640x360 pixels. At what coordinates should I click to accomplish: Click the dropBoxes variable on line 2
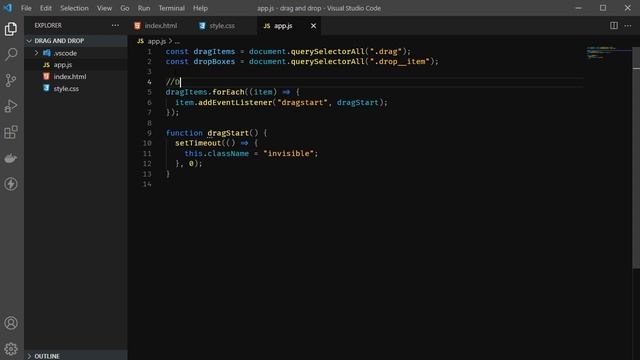pos(214,62)
